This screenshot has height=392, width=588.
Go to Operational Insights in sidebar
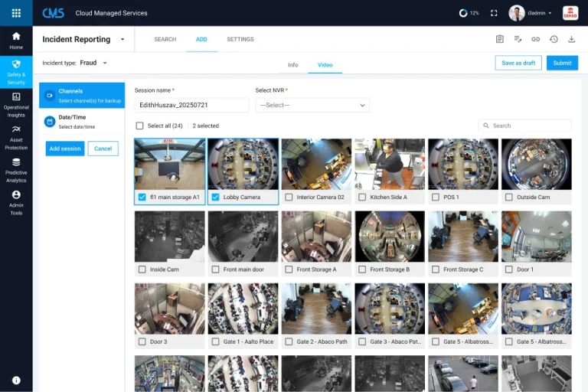click(16, 103)
